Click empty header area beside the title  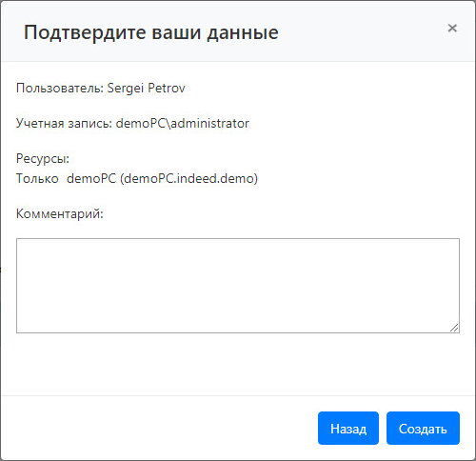[x=362, y=31]
